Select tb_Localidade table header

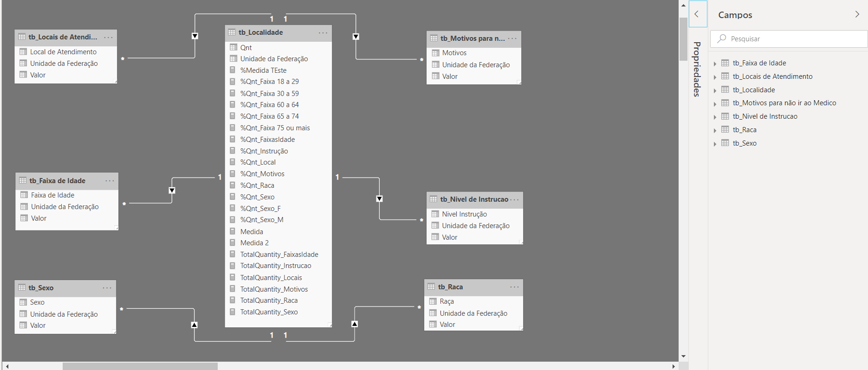click(x=279, y=33)
